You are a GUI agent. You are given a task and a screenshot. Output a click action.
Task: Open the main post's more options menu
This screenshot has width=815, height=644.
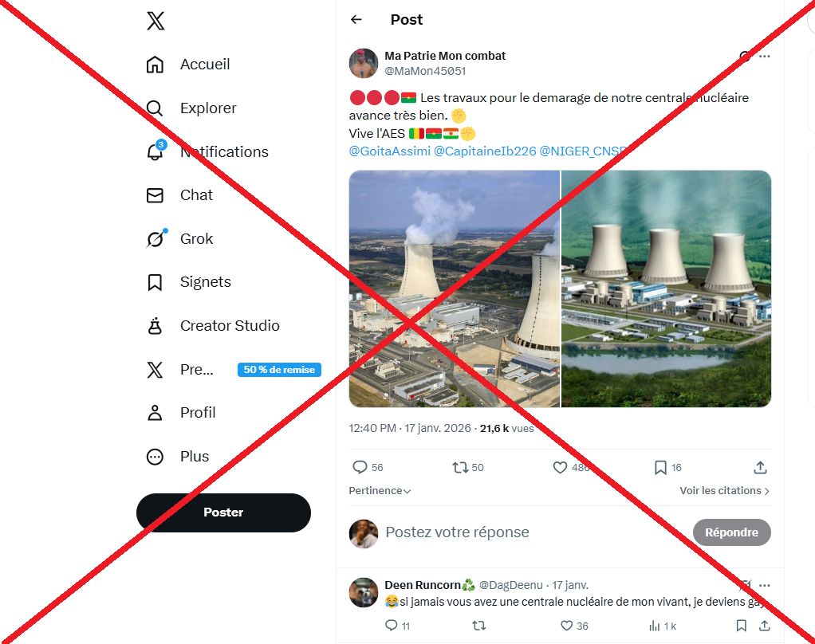tap(765, 57)
